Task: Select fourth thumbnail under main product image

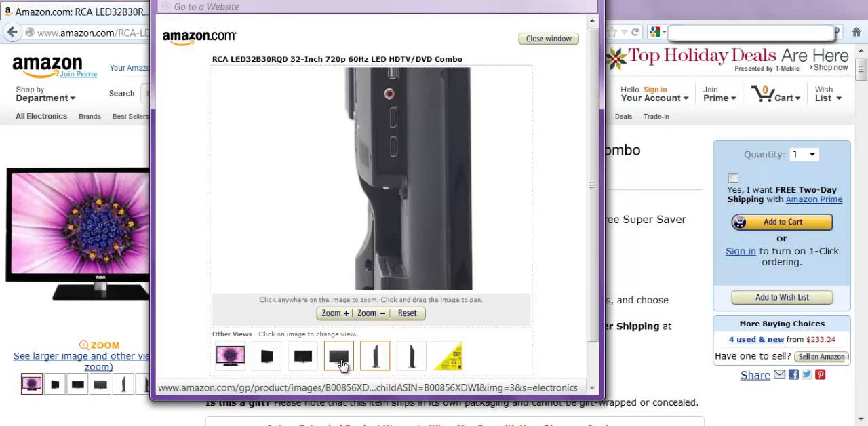Action: (x=100, y=384)
